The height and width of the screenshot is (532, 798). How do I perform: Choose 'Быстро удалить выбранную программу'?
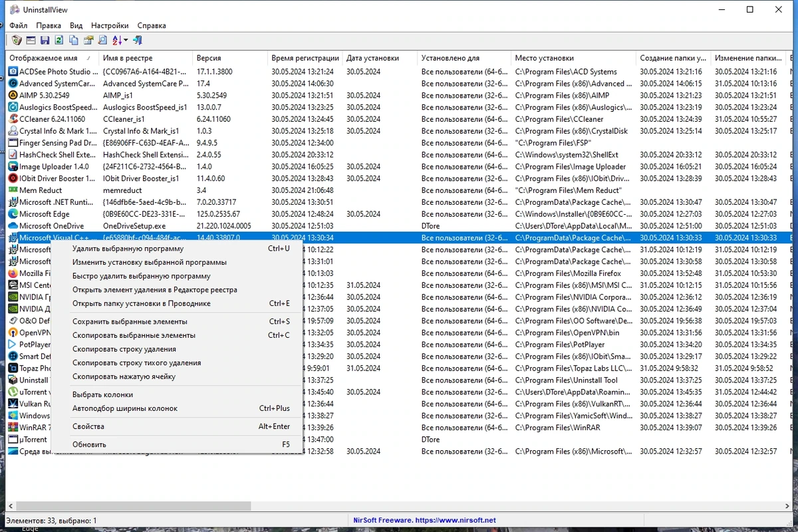[x=177, y=276]
